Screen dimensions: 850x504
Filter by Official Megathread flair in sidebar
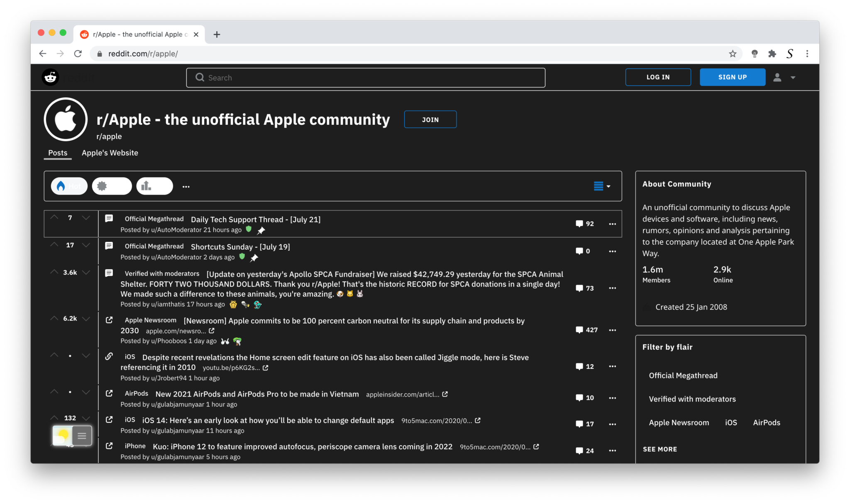[x=683, y=375]
